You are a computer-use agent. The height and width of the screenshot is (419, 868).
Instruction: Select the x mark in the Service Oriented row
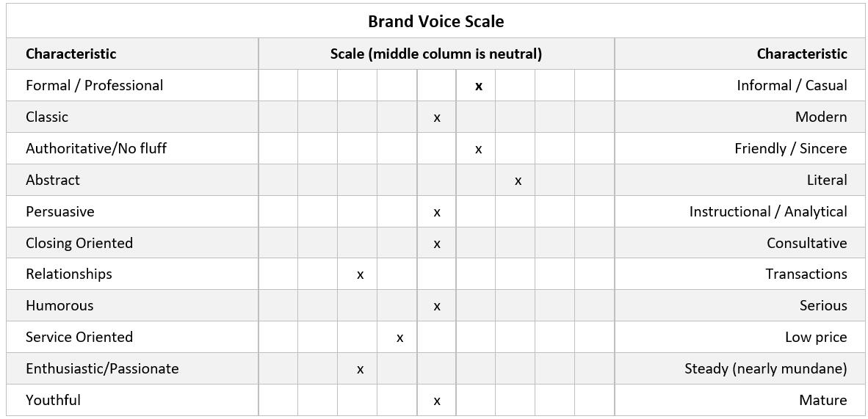(399, 338)
